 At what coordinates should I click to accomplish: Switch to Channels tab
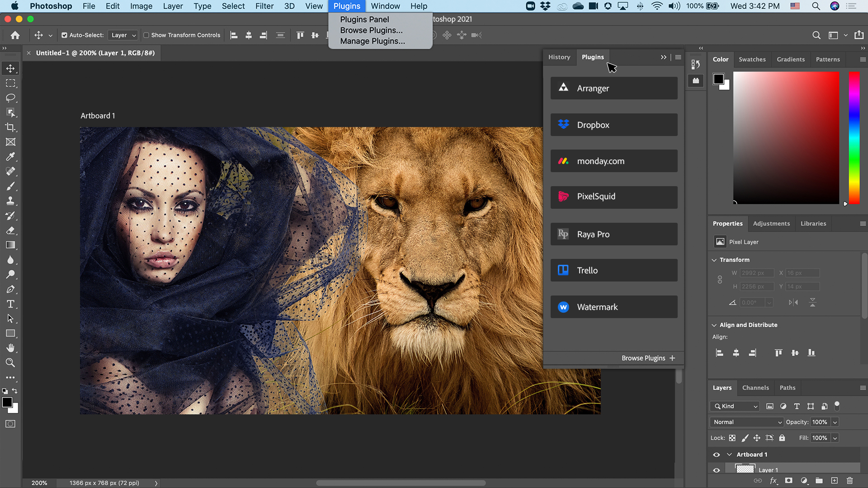click(x=755, y=387)
